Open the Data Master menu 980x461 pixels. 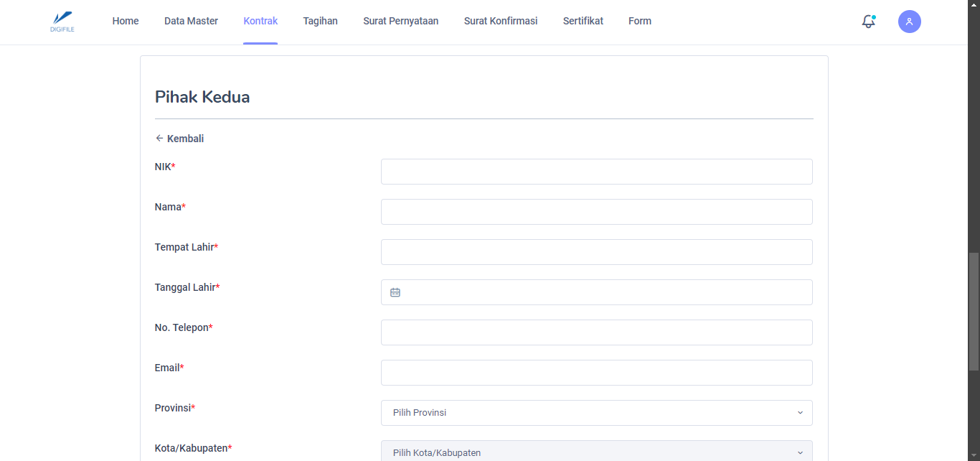point(191,21)
